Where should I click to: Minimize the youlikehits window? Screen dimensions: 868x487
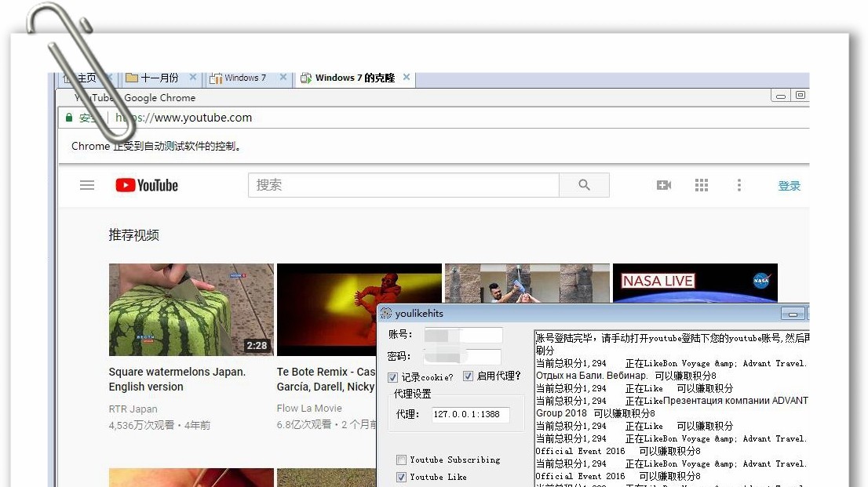pos(793,314)
